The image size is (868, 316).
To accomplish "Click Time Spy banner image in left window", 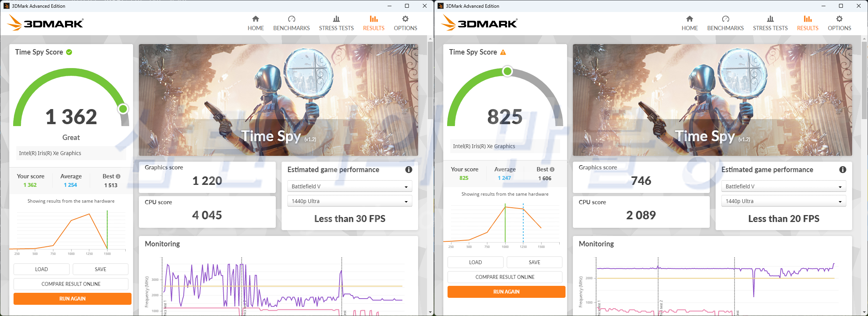I will tap(279, 100).
